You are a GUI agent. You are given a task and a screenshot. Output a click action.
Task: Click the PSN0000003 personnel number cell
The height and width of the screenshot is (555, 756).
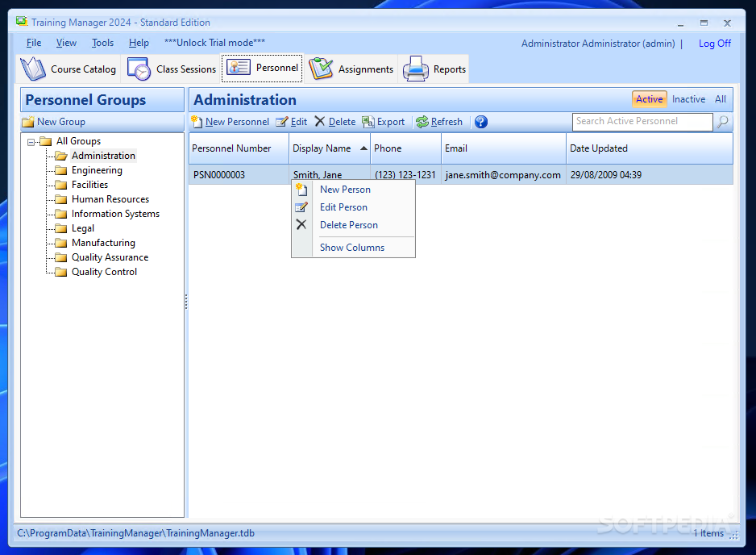[239, 175]
